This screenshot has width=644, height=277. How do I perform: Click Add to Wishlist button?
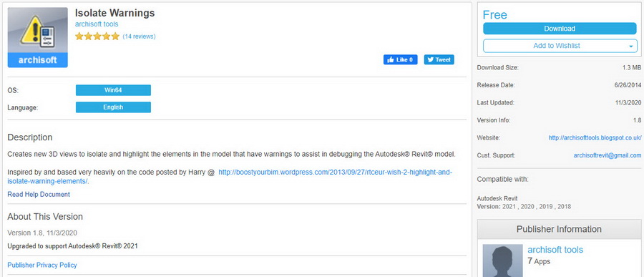click(x=557, y=46)
